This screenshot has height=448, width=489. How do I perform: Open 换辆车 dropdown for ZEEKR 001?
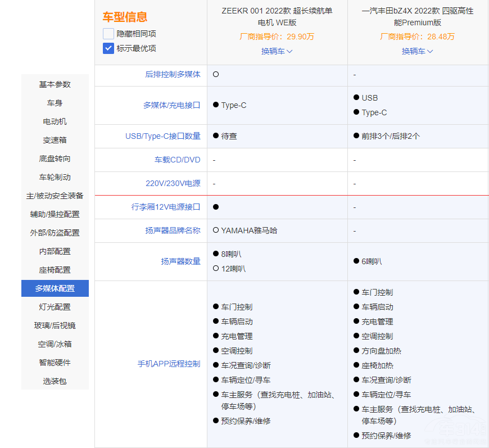[277, 51]
